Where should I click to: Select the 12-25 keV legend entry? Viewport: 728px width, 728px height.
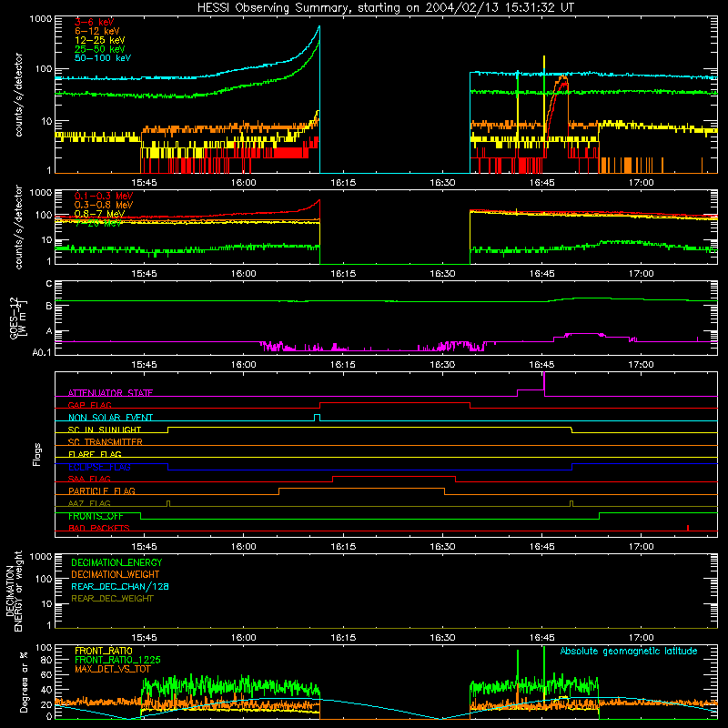100,40
